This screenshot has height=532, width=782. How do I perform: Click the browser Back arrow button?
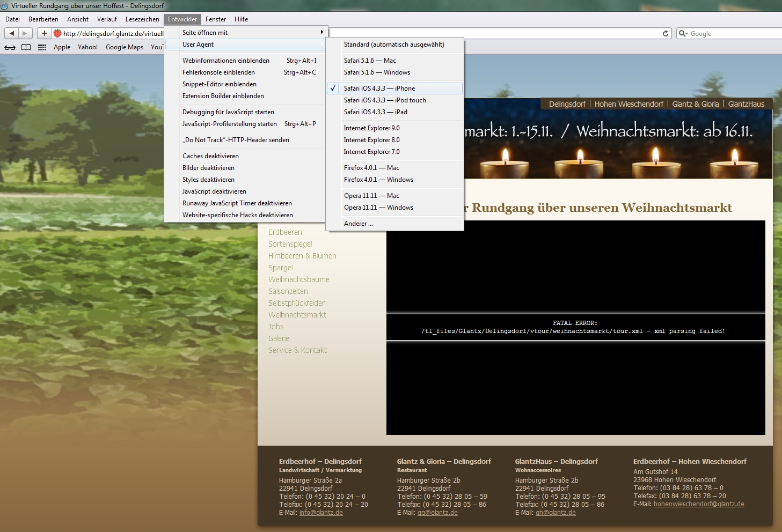pos(12,33)
